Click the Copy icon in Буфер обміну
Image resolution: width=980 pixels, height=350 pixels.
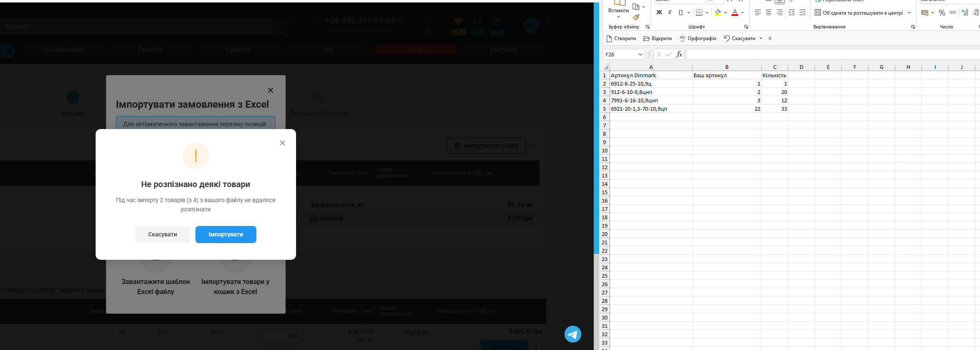click(636, 7)
